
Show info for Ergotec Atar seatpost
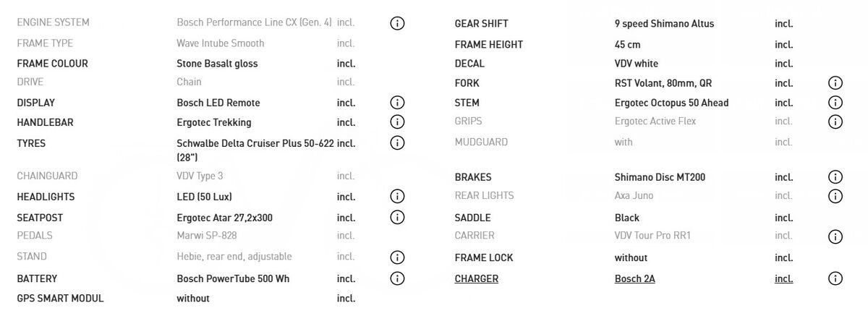coord(397,218)
